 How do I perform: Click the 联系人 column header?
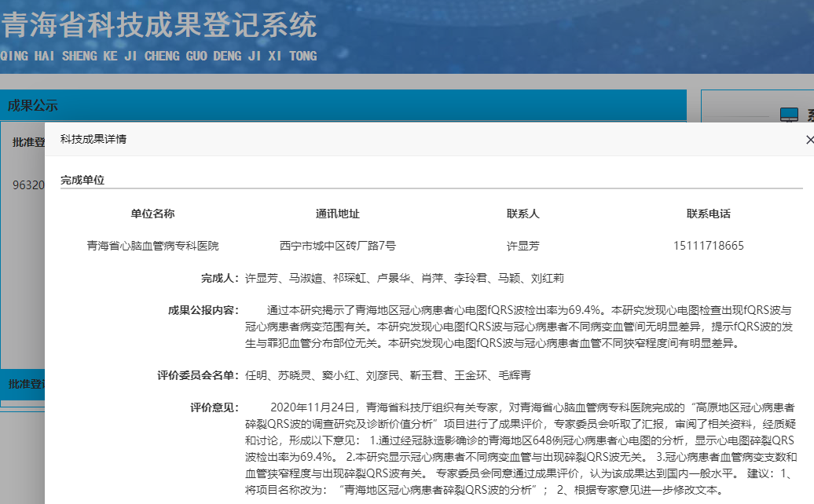click(522, 214)
